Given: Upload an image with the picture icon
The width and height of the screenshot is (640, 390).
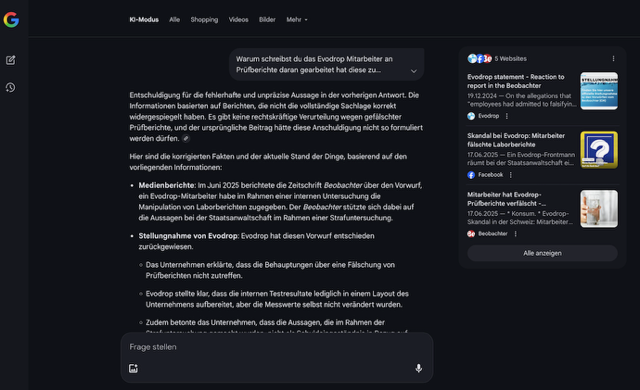Looking at the screenshot, I should [x=133, y=368].
